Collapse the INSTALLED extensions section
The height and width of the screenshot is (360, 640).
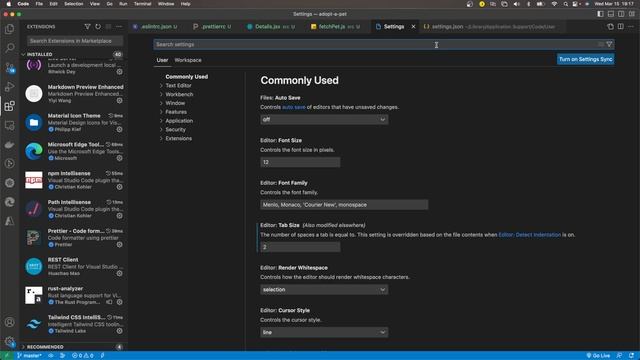point(40,54)
